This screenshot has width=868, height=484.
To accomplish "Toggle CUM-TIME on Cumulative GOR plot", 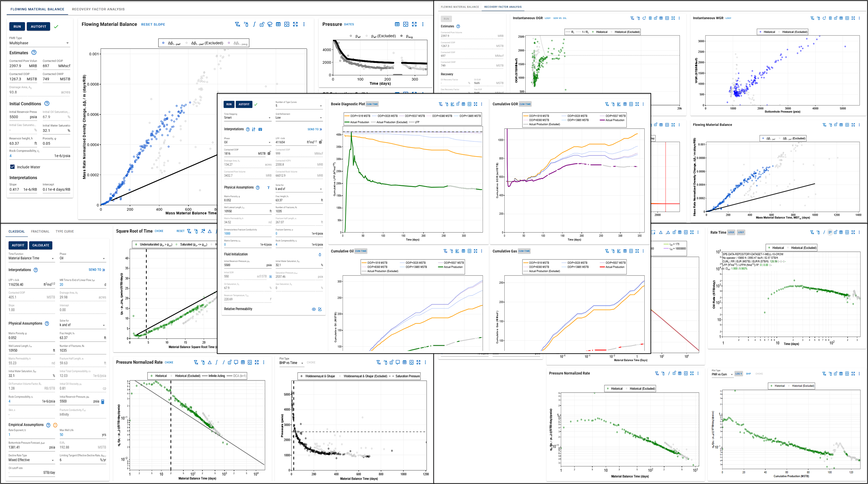I will point(525,104).
